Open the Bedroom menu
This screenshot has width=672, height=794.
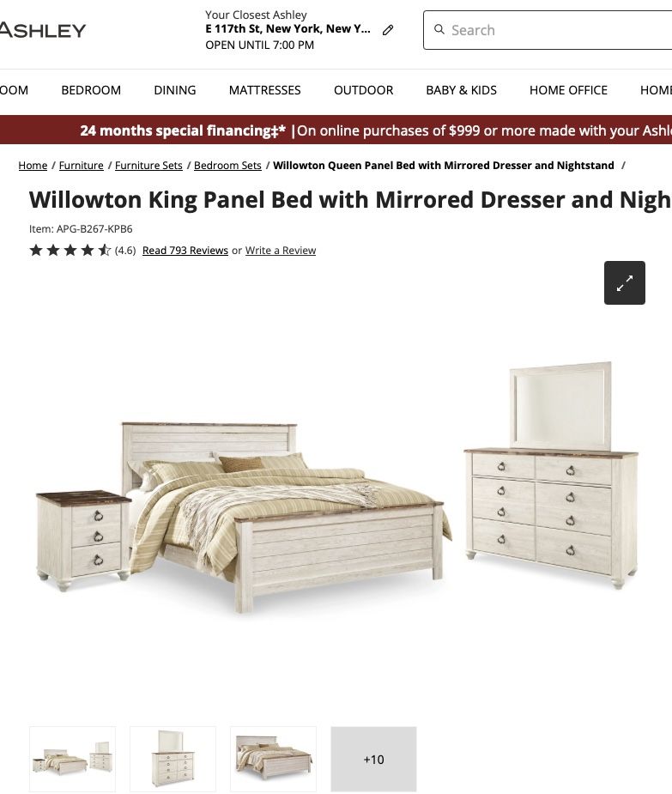(x=91, y=90)
